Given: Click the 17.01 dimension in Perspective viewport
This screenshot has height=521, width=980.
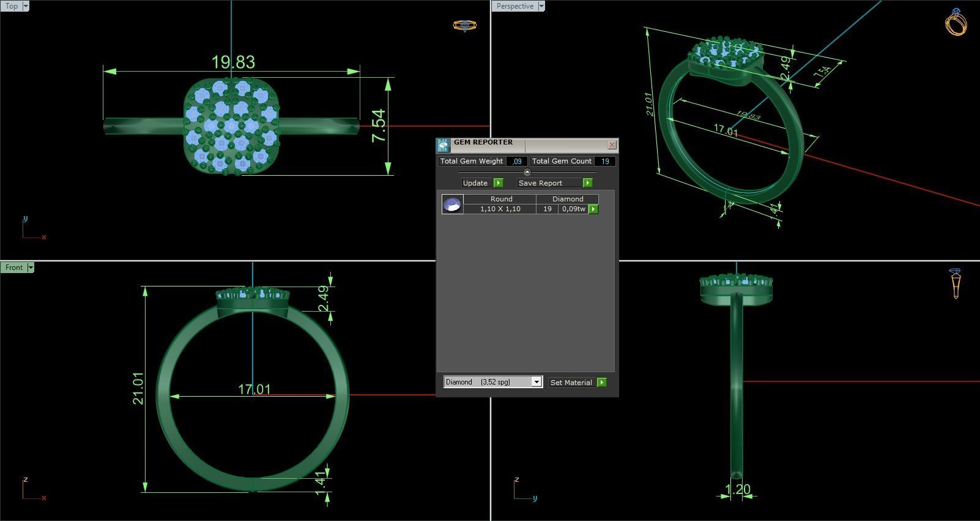Looking at the screenshot, I should coord(726,130).
